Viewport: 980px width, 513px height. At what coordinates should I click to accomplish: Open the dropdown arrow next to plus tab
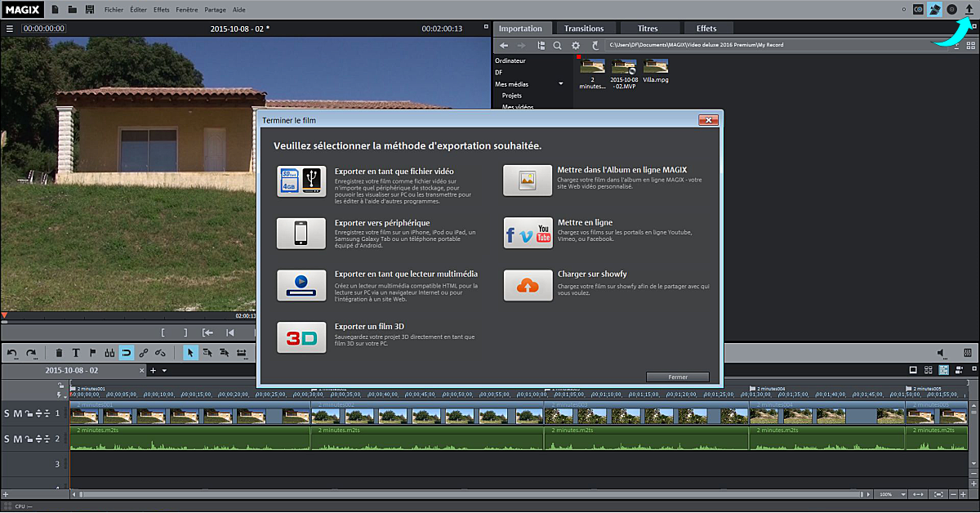pos(164,370)
